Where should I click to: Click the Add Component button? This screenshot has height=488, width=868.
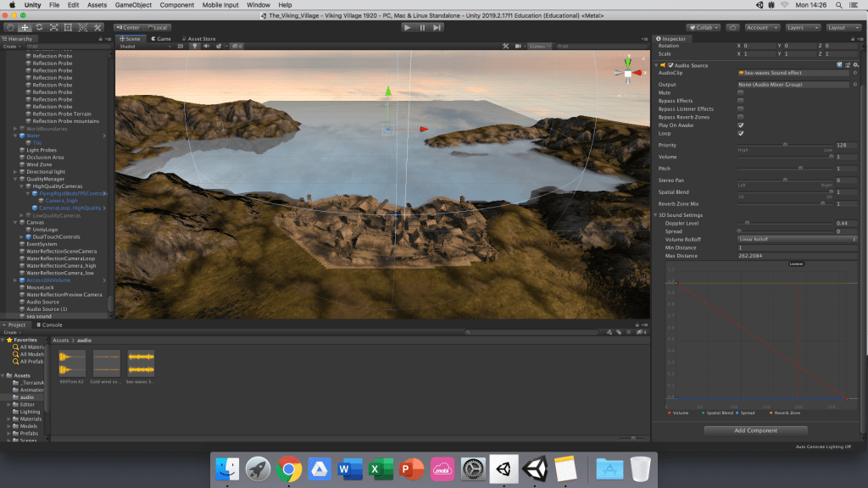[x=755, y=430]
